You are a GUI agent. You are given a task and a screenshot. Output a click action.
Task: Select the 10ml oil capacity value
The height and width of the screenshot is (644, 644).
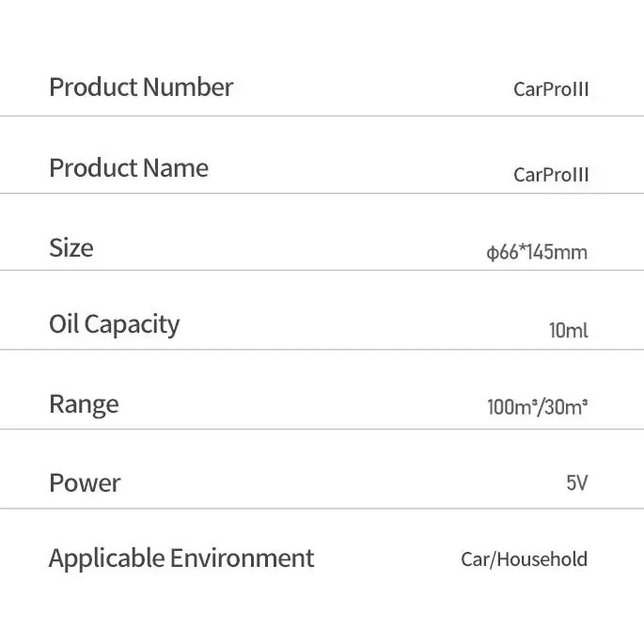coord(568,331)
